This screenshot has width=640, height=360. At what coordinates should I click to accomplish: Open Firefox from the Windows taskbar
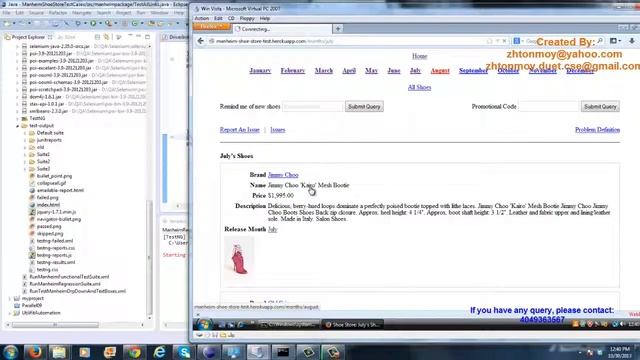click(x=34, y=352)
